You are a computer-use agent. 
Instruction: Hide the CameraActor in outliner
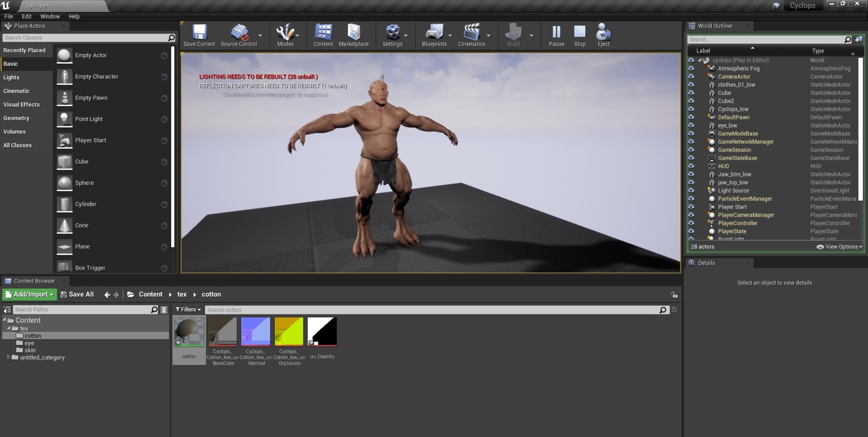click(691, 76)
